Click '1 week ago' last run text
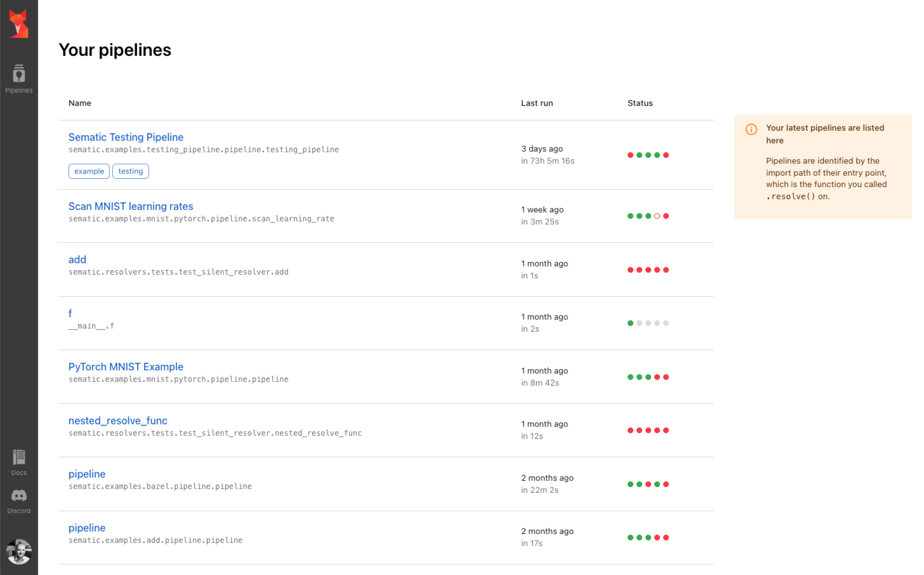 click(542, 210)
